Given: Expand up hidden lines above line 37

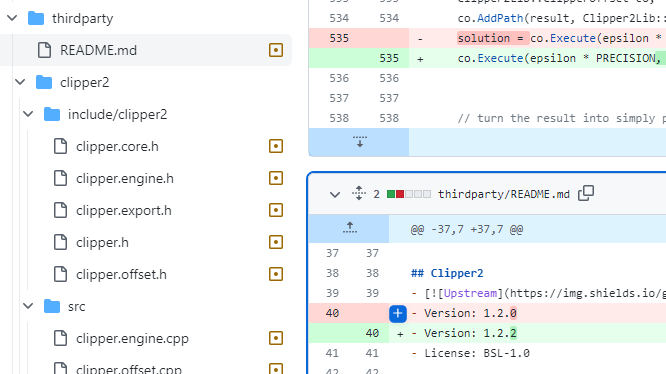Looking at the screenshot, I should 350,228.
